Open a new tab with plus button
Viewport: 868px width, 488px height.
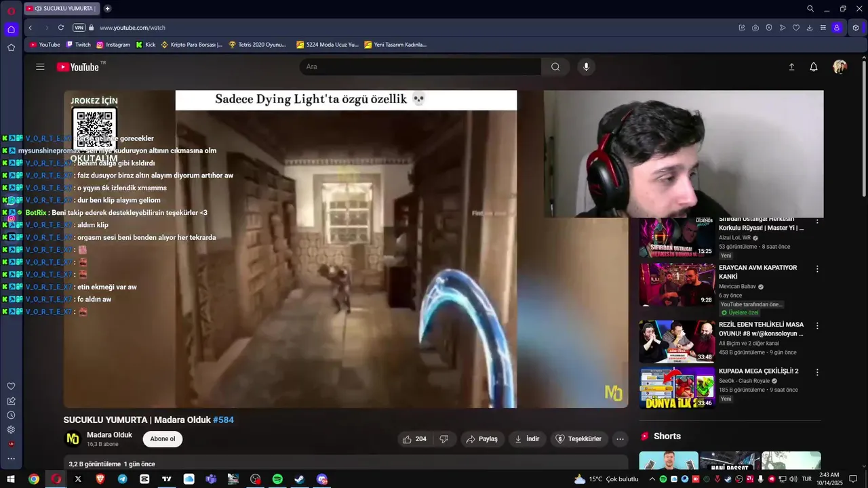pos(107,9)
